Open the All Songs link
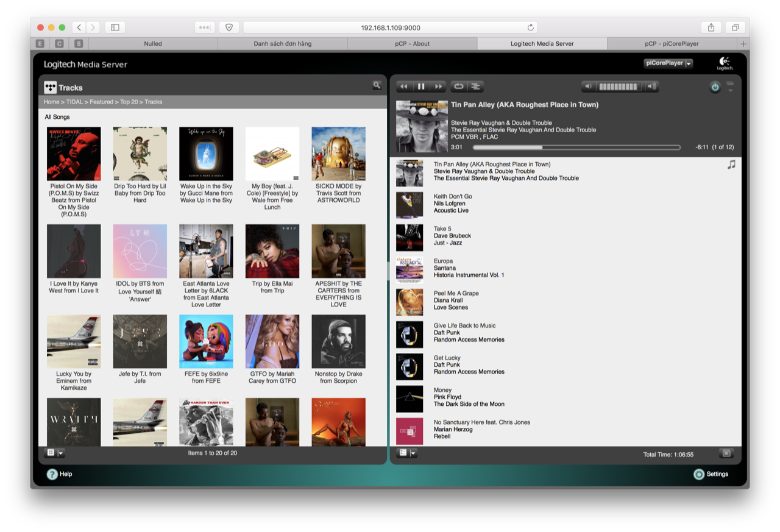The width and height of the screenshot is (780, 532). click(x=57, y=117)
